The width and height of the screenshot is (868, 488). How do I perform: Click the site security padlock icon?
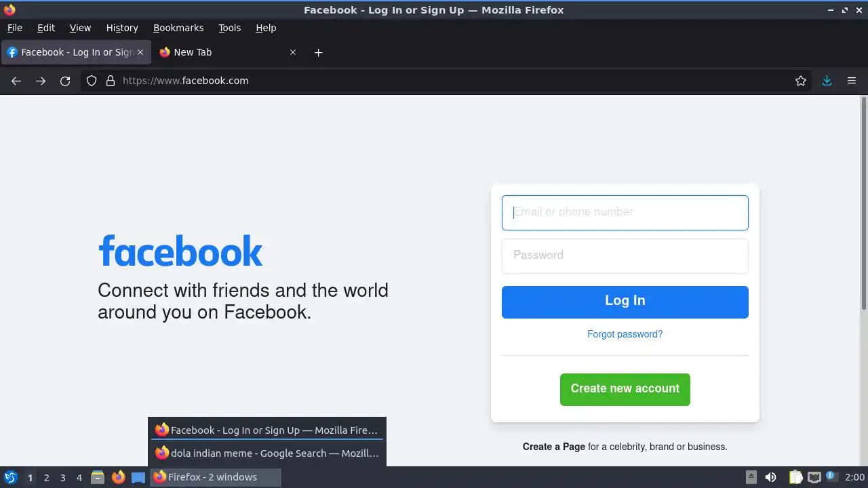111,81
